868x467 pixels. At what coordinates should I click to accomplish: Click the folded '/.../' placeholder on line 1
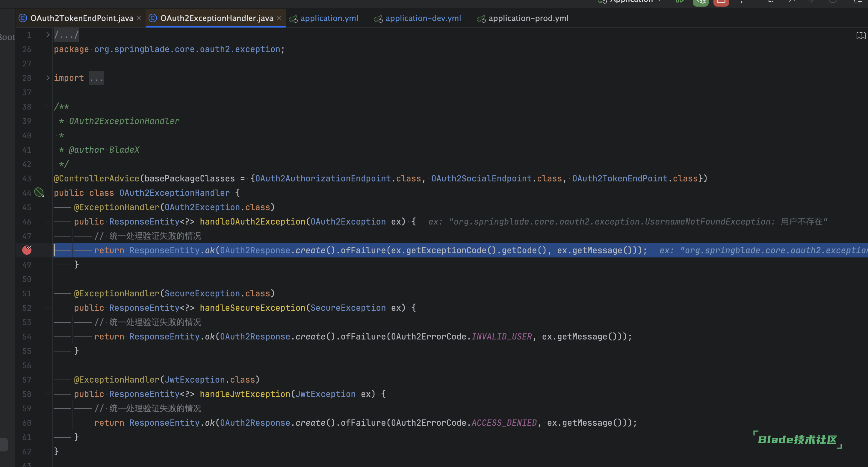click(66, 35)
